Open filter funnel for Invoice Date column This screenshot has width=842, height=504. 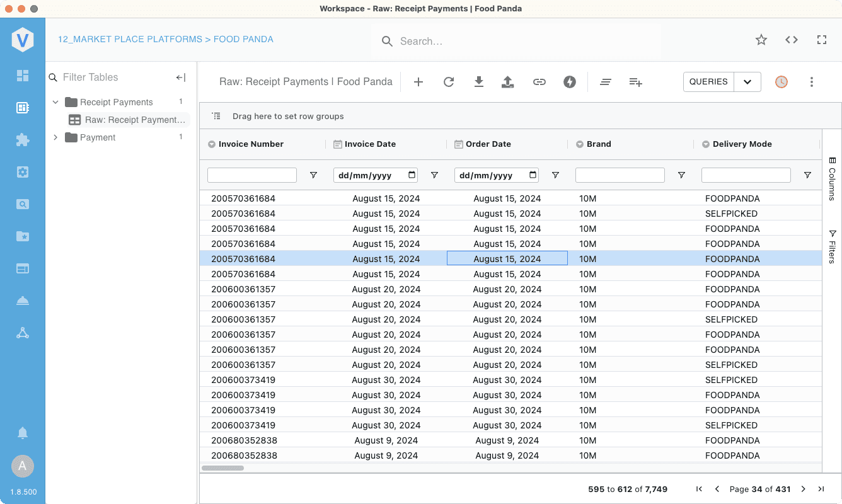tap(434, 175)
